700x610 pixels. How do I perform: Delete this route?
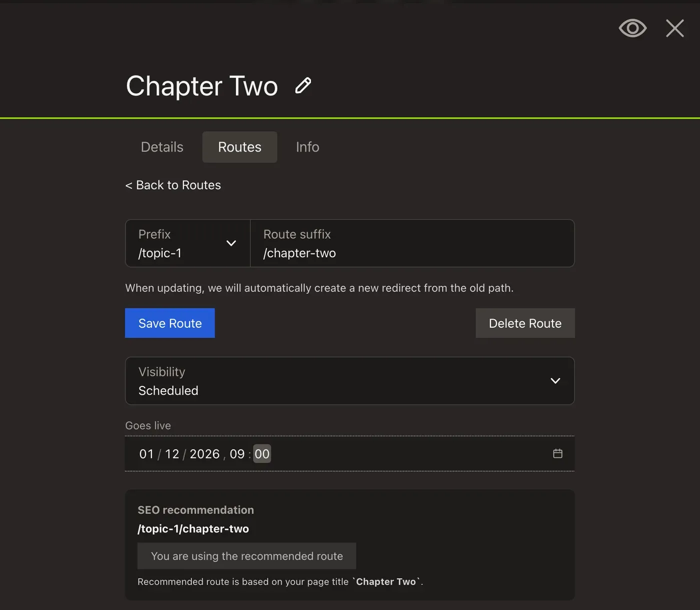[525, 323]
